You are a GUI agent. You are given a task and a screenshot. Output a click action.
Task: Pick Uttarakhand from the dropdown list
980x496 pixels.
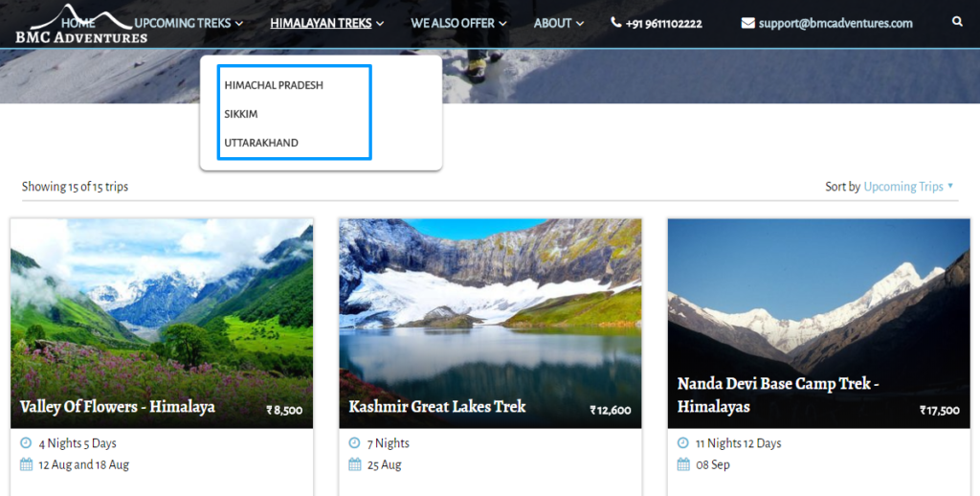tap(261, 143)
